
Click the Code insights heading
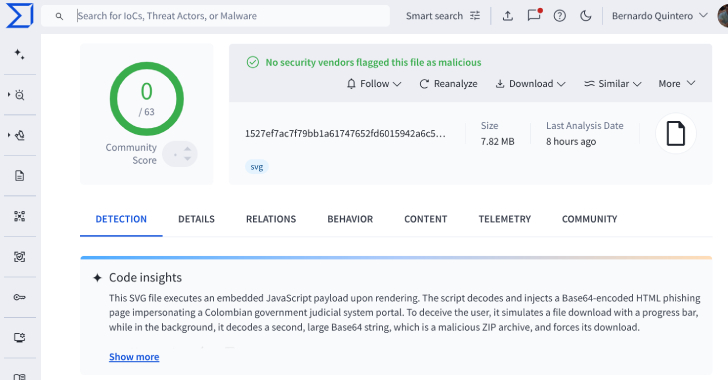pos(145,277)
